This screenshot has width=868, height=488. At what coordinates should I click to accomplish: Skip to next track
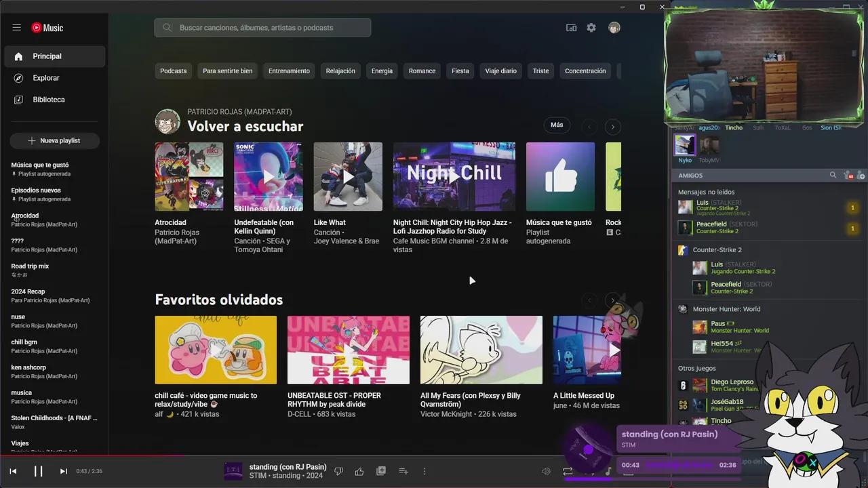[64, 471]
